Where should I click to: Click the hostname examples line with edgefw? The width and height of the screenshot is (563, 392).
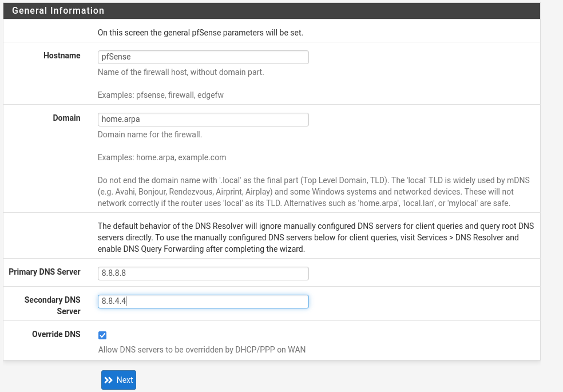point(161,95)
